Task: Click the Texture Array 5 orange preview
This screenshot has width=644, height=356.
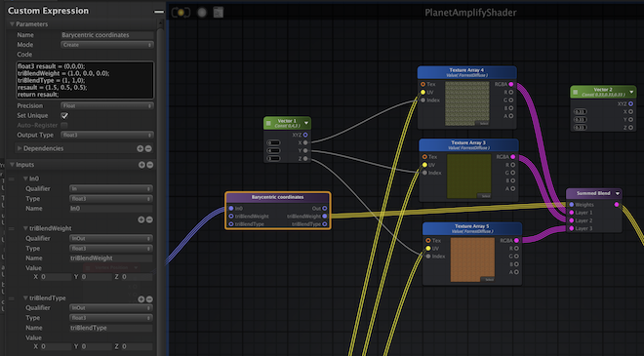Action: point(472,259)
